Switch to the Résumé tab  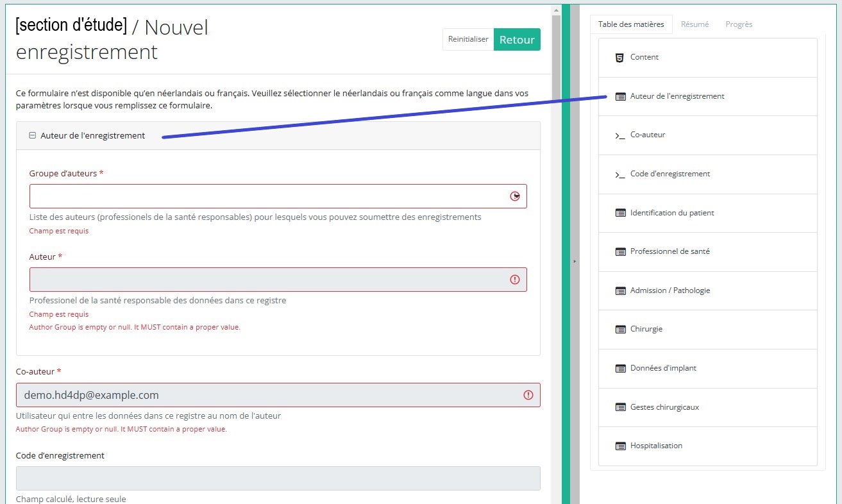[695, 24]
